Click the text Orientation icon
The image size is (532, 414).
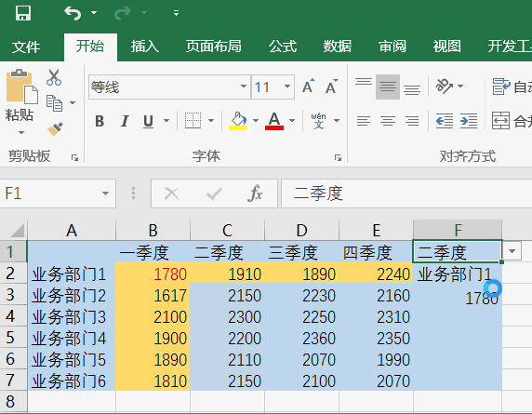pyautogui.click(x=445, y=87)
